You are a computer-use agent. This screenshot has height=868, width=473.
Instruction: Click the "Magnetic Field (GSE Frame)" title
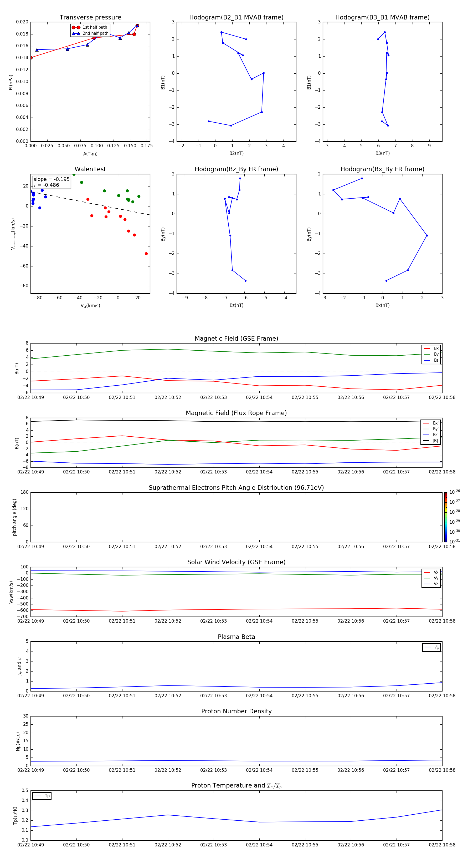(x=236, y=339)
